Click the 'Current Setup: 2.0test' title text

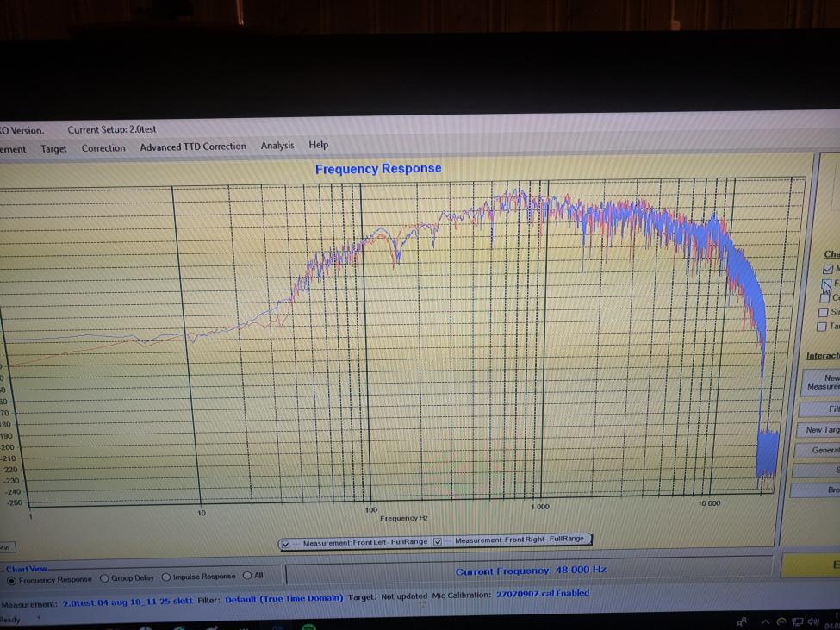click(111, 129)
